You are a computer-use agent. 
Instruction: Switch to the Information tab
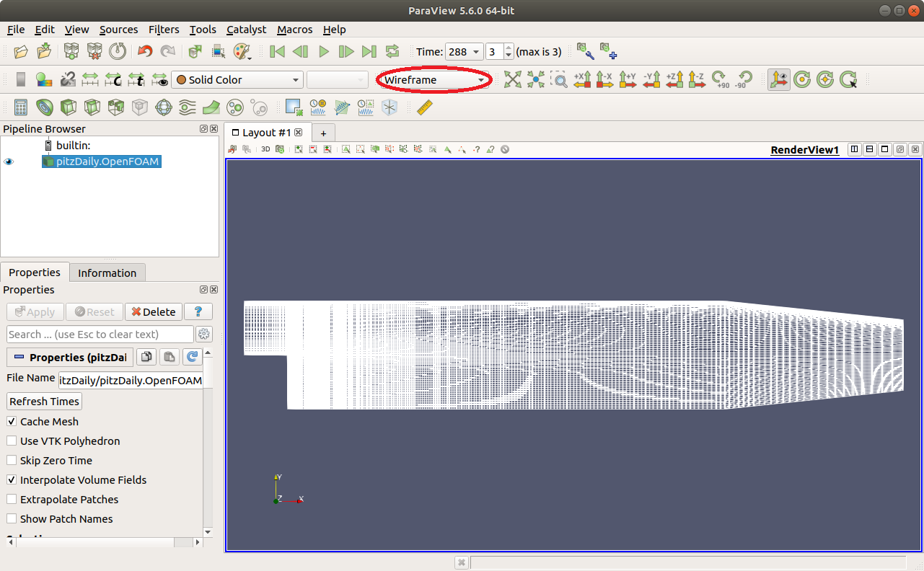pos(107,273)
